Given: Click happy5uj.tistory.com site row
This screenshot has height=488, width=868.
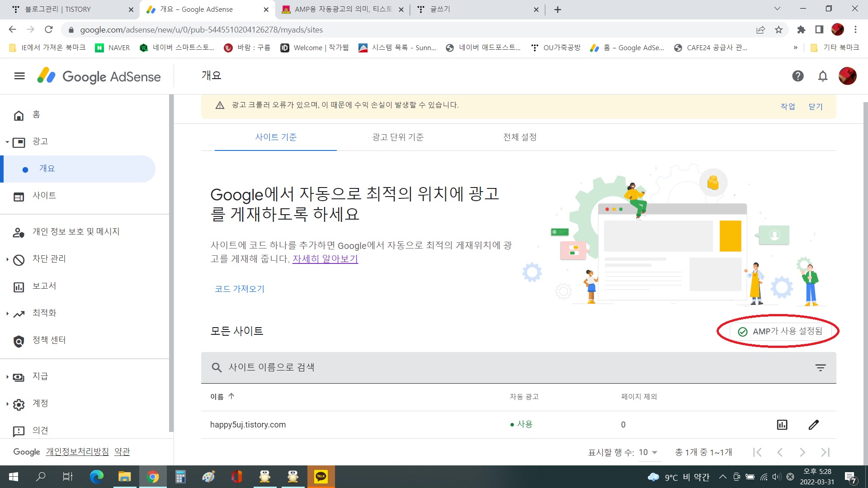Looking at the screenshot, I should 248,425.
